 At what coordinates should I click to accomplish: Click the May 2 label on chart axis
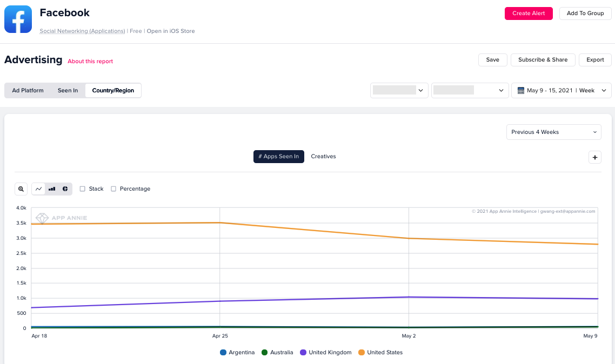(x=409, y=336)
